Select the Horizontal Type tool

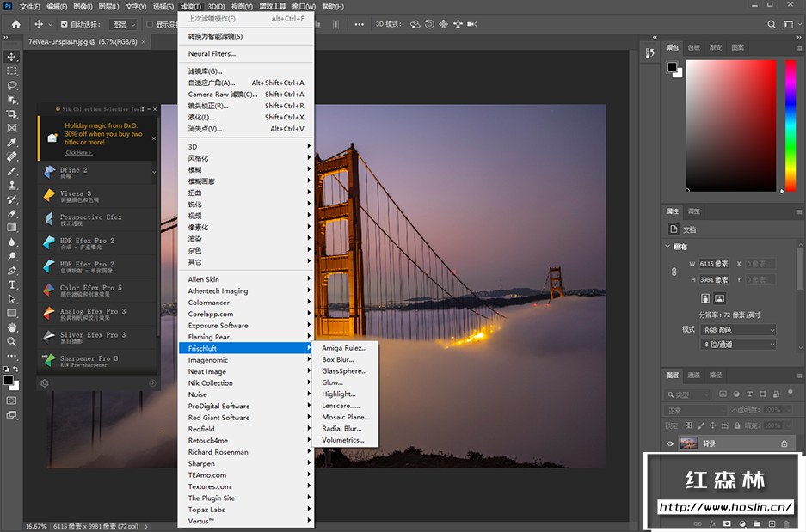pos(12,284)
